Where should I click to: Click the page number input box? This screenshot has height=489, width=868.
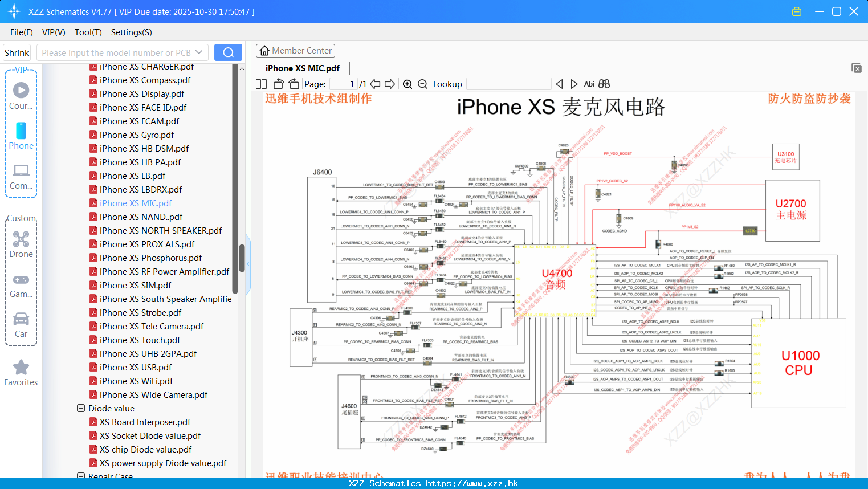pyautogui.click(x=343, y=84)
